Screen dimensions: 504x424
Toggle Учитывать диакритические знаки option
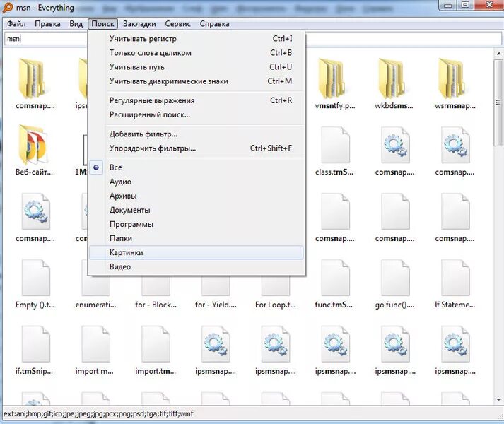tap(197, 81)
